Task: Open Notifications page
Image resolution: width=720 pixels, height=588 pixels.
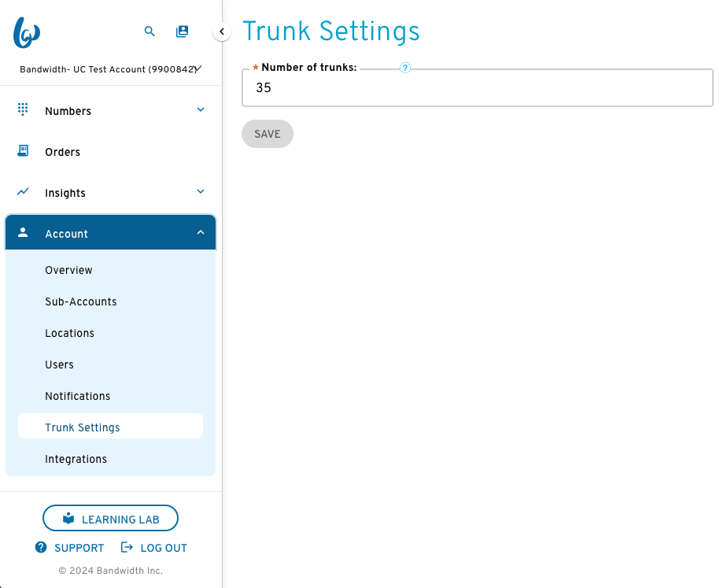Action: (x=78, y=396)
